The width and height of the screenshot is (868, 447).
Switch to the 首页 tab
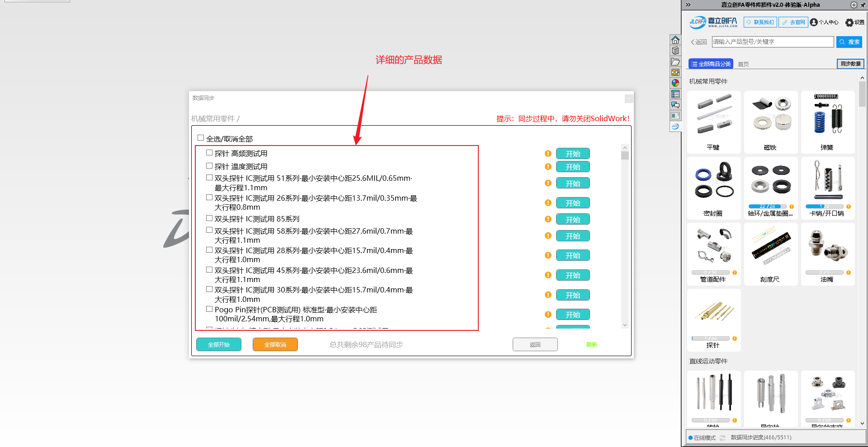[743, 64]
